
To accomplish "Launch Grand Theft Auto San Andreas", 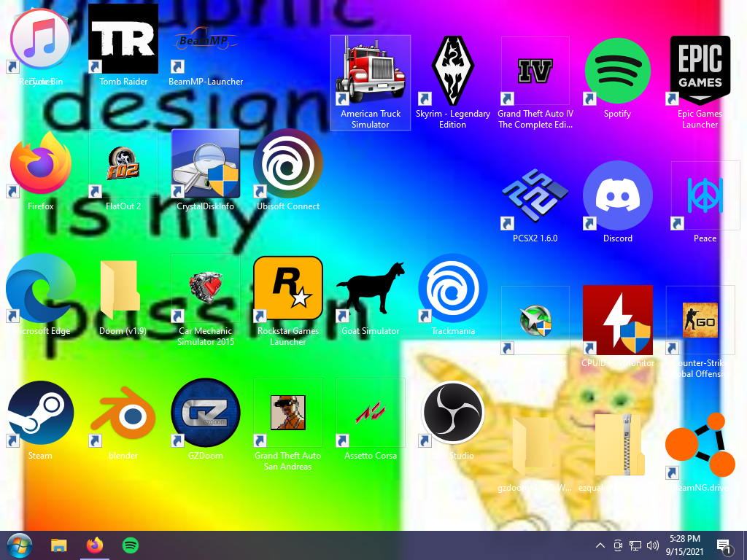I will (287, 413).
